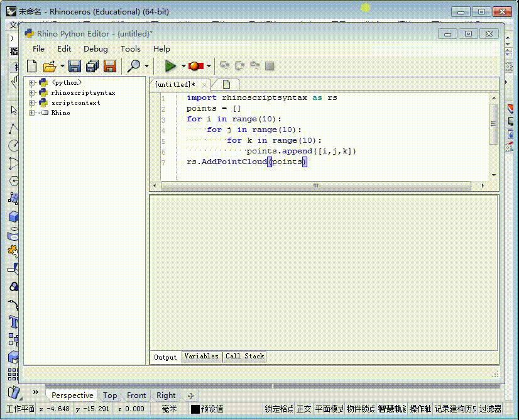Toggle 锁定格点 grid snap in status bar

pos(279,409)
